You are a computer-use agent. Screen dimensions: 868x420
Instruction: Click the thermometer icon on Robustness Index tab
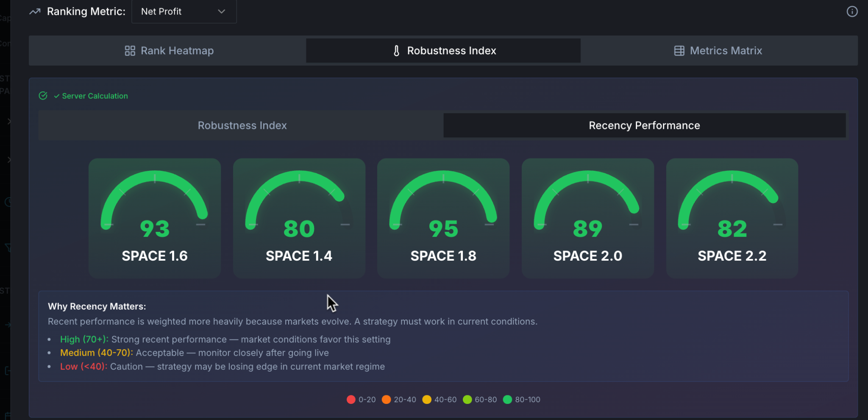pyautogui.click(x=396, y=51)
